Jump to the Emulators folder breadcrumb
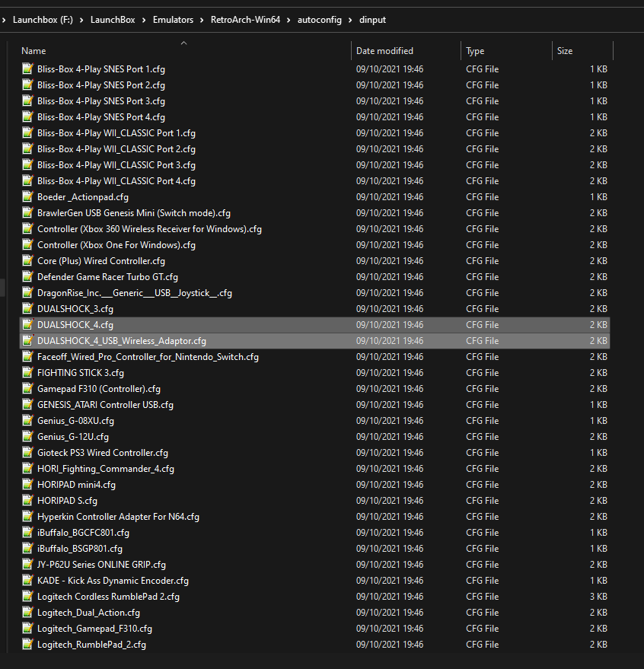 click(x=173, y=20)
